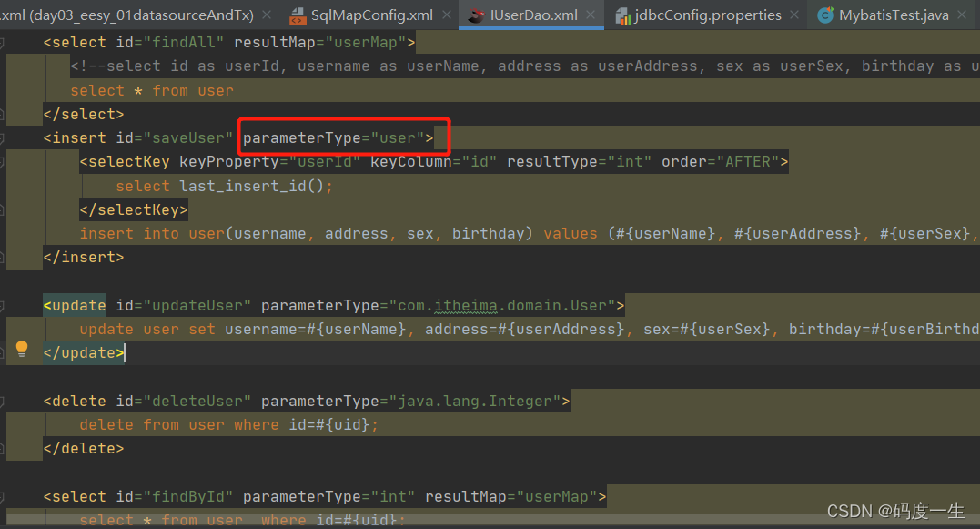This screenshot has width=980, height=529.
Task: Click id="saveUser" in the insert tag
Action: [175, 138]
